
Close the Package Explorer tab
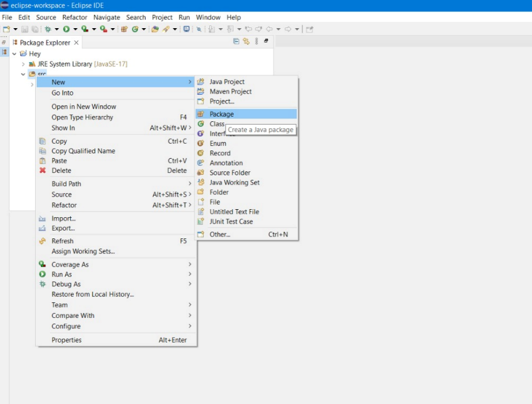(x=76, y=43)
